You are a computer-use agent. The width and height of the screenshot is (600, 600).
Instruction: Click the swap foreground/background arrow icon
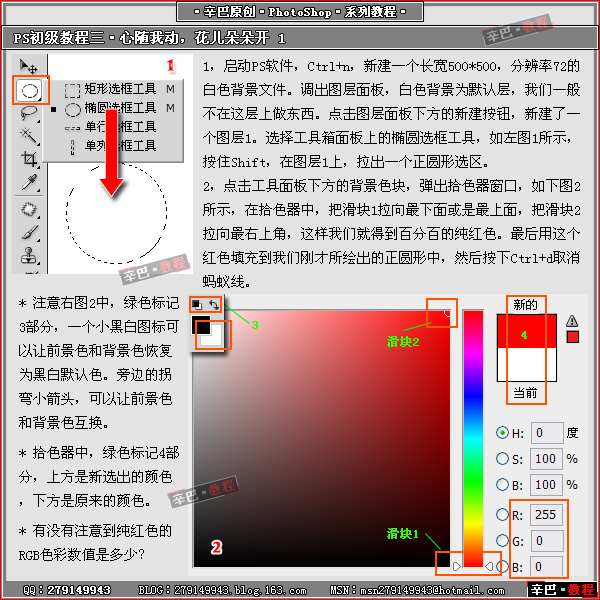tap(214, 305)
